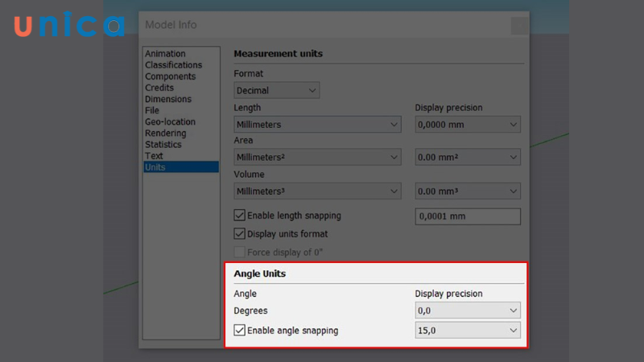Select Animation in the category list

click(165, 54)
